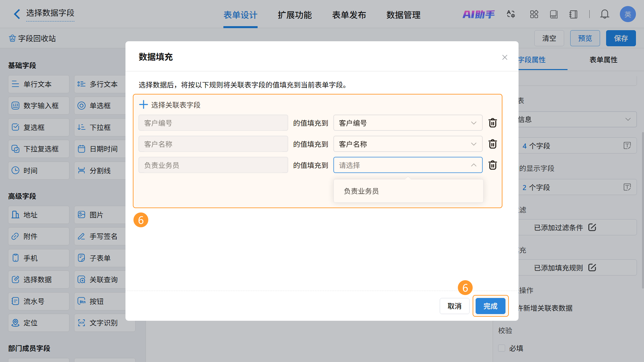
Task: Switch to the 表单属性 tab
Action: (603, 60)
